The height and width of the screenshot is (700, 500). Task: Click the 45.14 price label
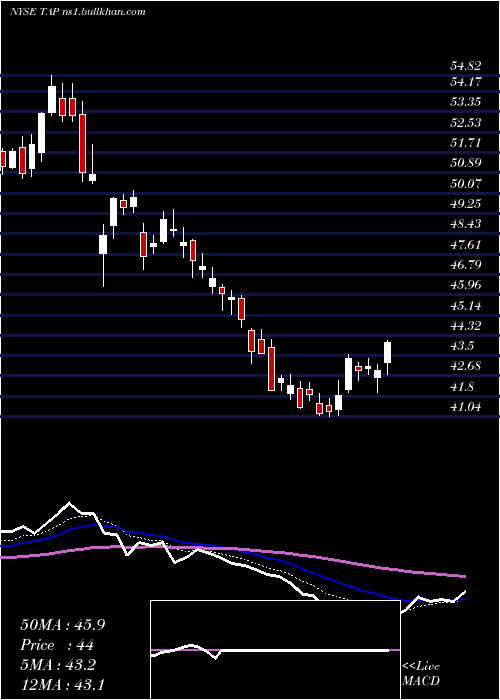tap(465, 305)
